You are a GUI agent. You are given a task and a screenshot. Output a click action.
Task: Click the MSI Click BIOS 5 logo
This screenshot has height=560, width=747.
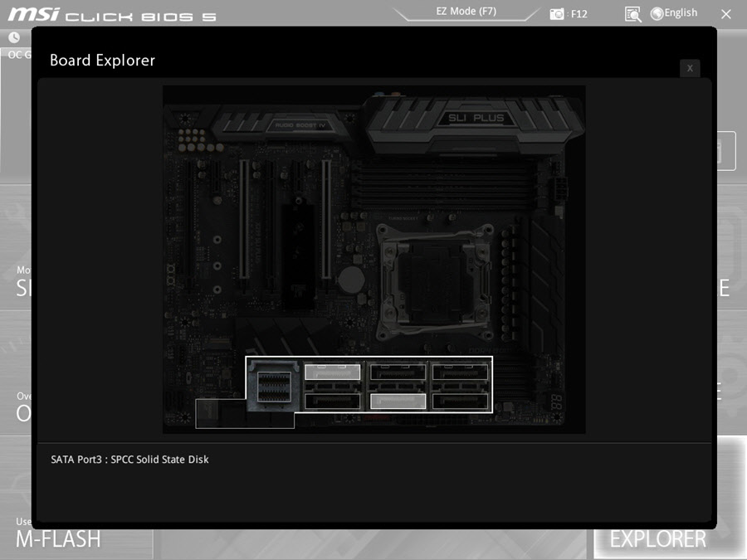tap(112, 15)
